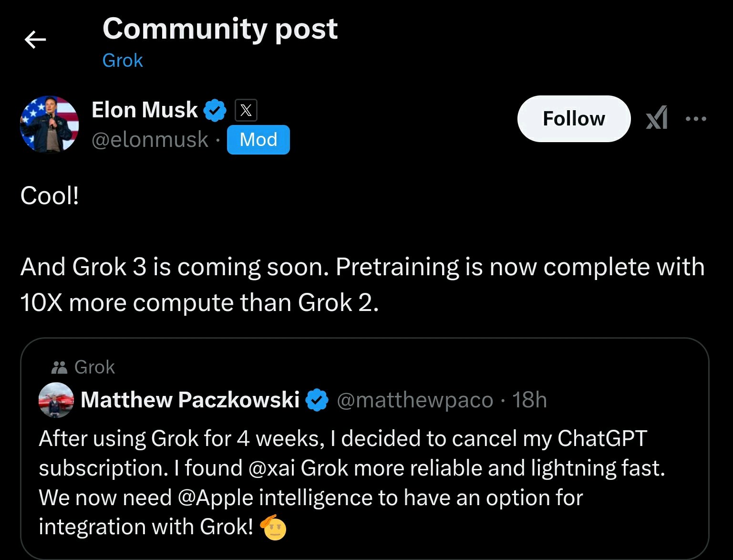Click the saluting emoji in the quoted post
Screen dimensions: 733x560
coord(273,527)
